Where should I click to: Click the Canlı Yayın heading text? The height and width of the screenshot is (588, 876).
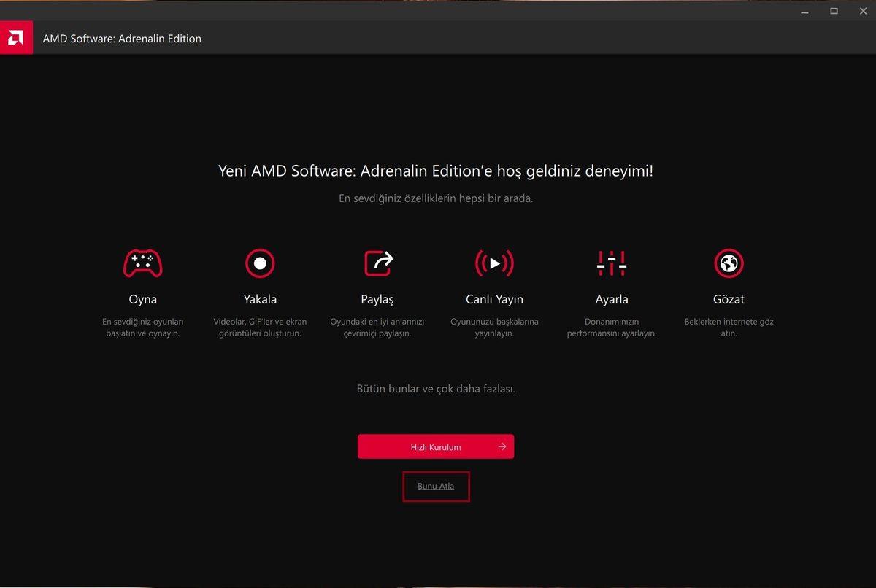click(x=494, y=299)
